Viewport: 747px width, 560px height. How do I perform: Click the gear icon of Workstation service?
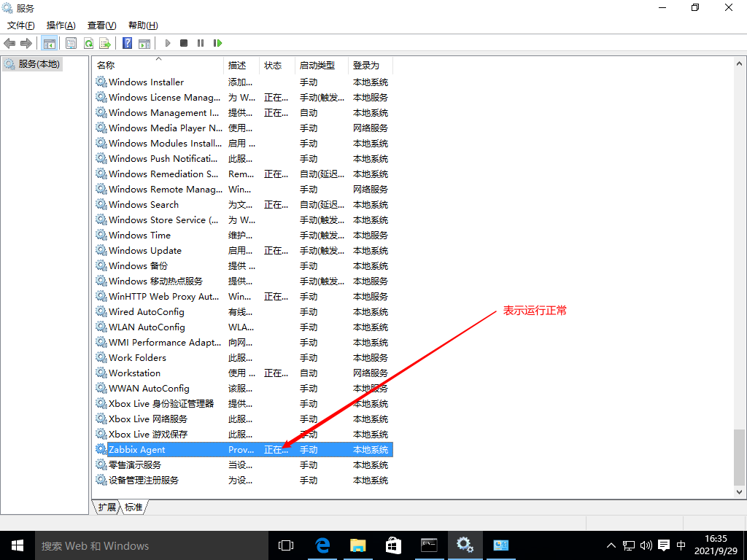(101, 373)
